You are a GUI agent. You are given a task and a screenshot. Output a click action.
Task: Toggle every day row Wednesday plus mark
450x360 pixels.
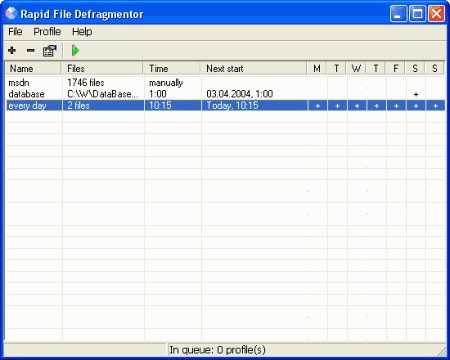click(x=357, y=106)
